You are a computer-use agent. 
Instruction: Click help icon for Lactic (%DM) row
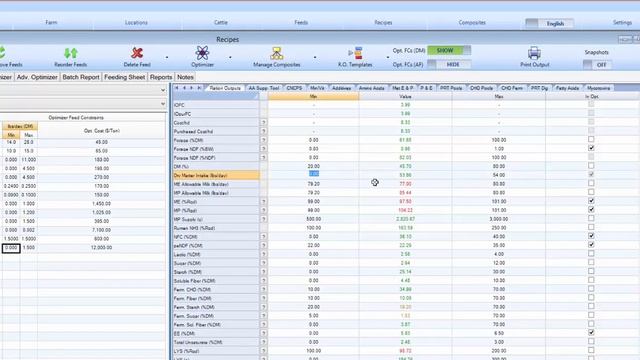pyautogui.click(x=264, y=254)
